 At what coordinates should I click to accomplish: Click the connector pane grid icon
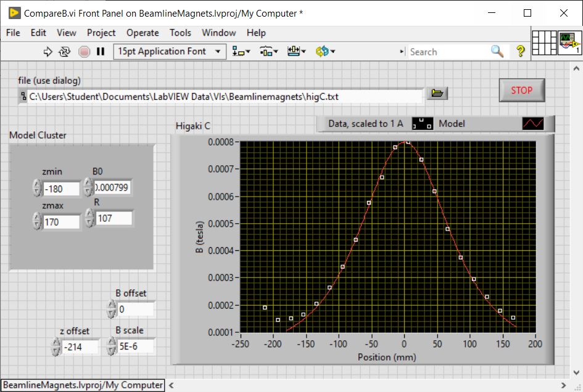point(544,43)
